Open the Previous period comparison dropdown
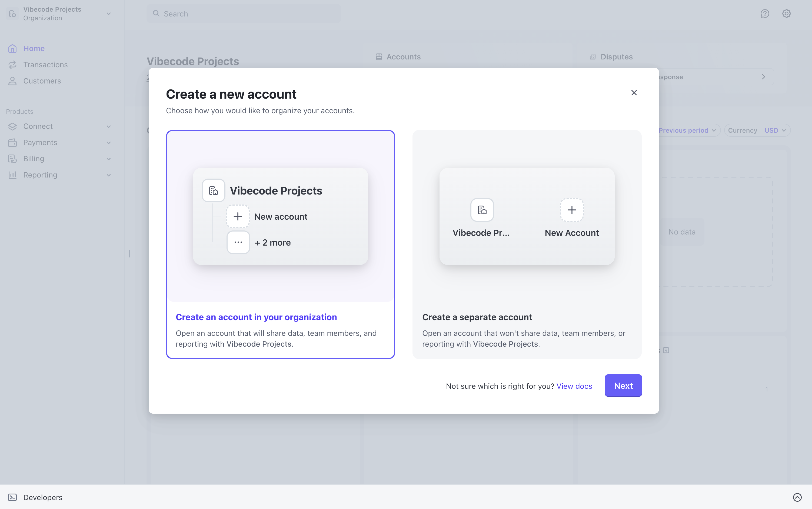 [x=686, y=130]
